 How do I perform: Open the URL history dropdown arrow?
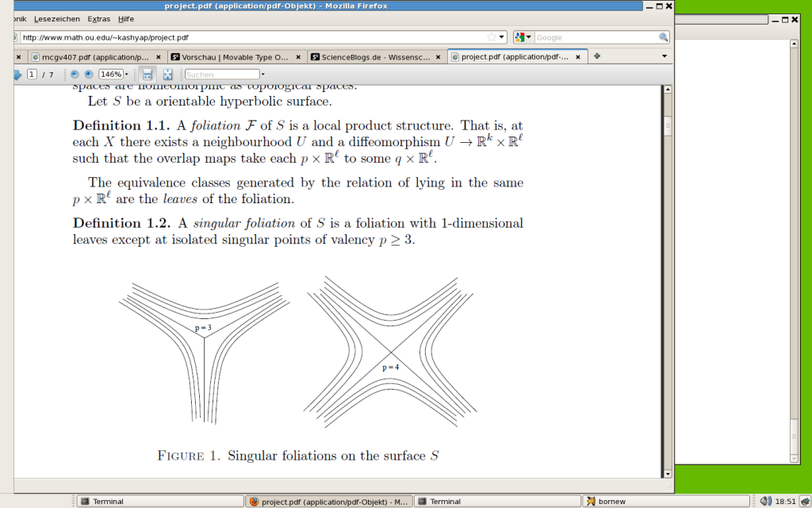coord(502,37)
